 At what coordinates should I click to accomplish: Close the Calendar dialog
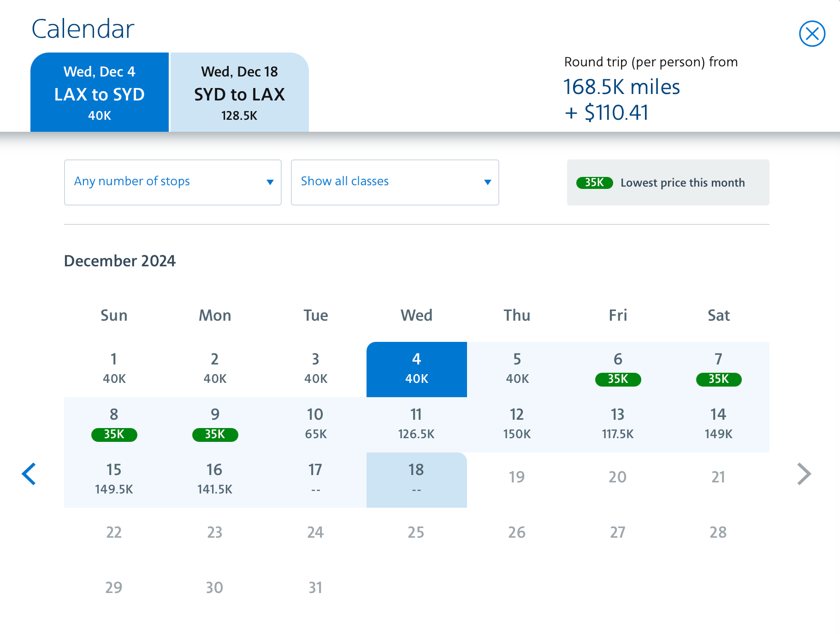point(811,34)
